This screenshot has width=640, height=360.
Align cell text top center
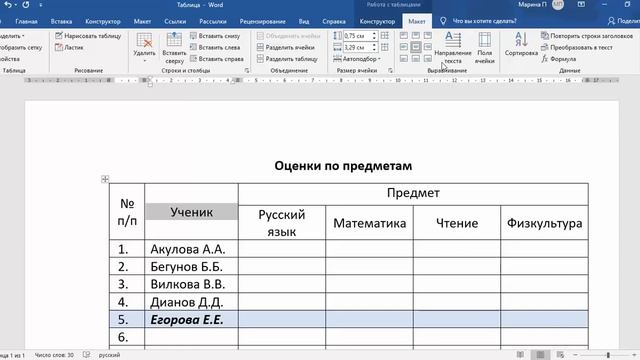(x=416, y=36)
